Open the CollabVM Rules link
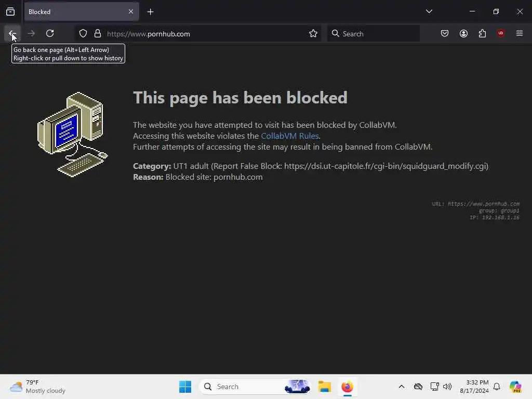Image resolution: width=532 pixels, height=399 pixels. [290, 136]
